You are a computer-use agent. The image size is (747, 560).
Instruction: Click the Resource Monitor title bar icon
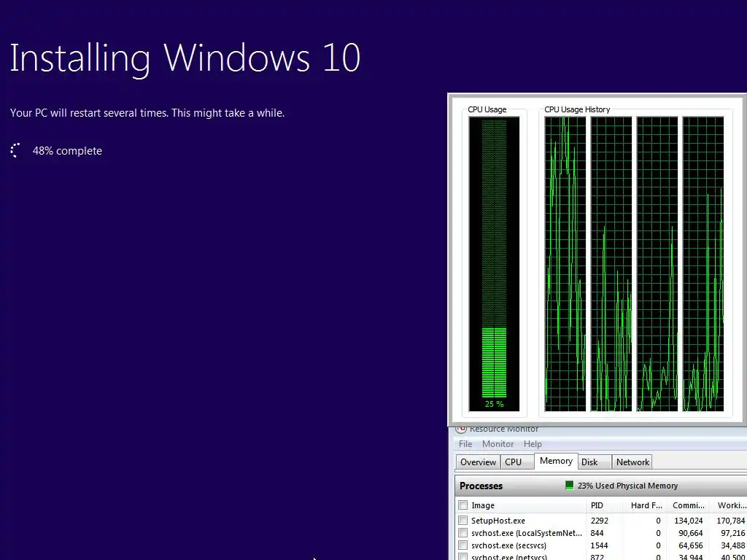point(461,429)
